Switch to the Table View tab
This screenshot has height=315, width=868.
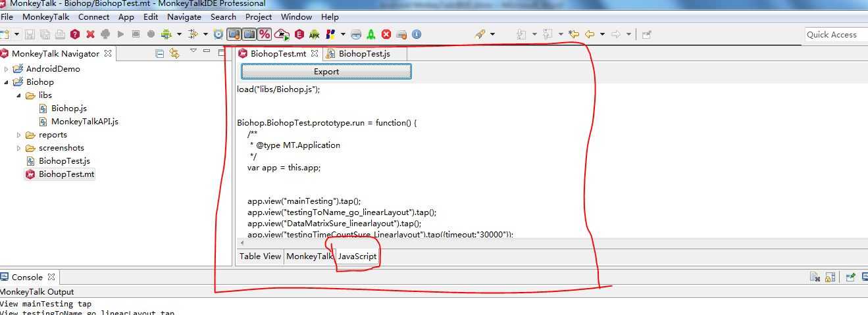260,256
